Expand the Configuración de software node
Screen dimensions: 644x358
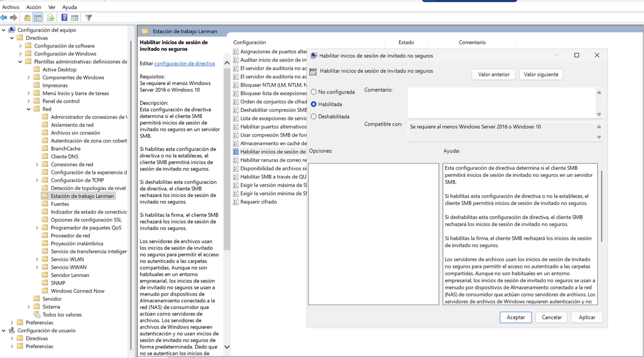(x=20, y=46)
